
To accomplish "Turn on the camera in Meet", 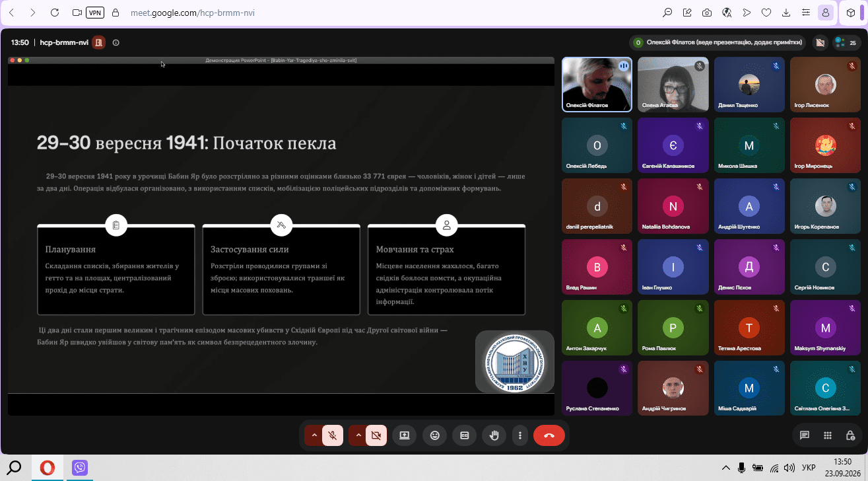I will coord(377,435).
